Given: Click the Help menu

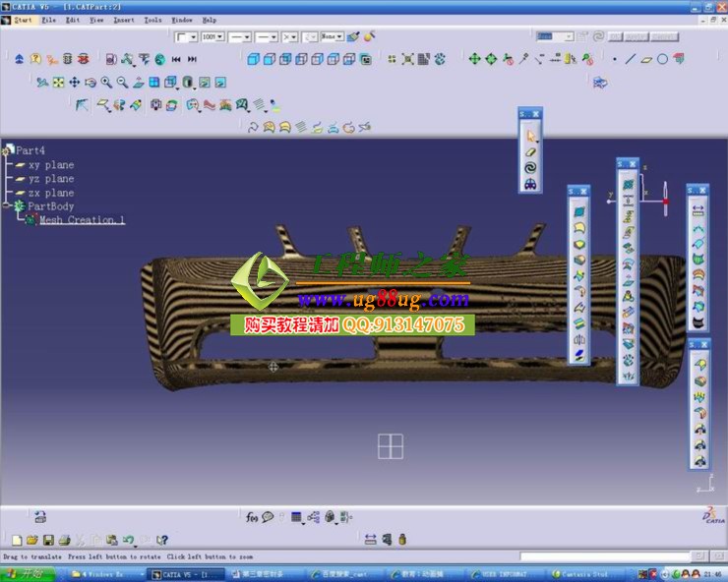Looking at the screenshot, I should [210, 20].
